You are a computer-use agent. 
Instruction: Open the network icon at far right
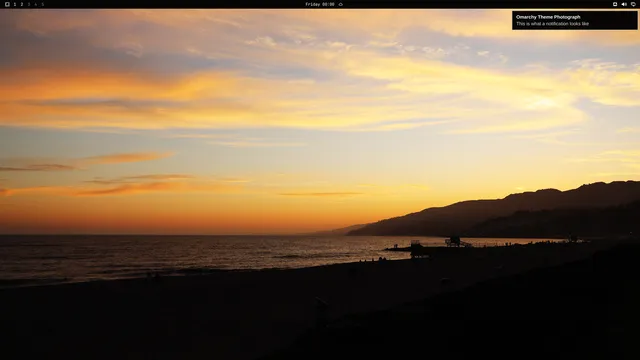point(633,4)
